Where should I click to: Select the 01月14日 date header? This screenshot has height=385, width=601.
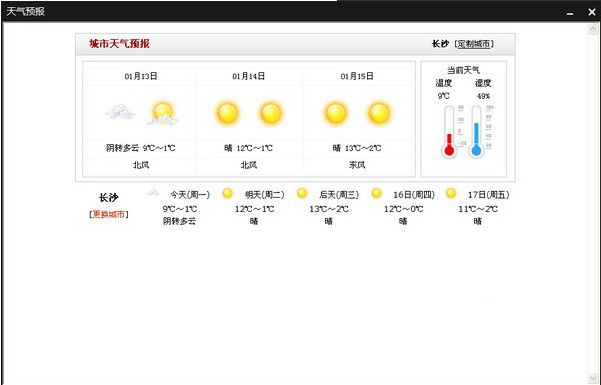(249, 76)
